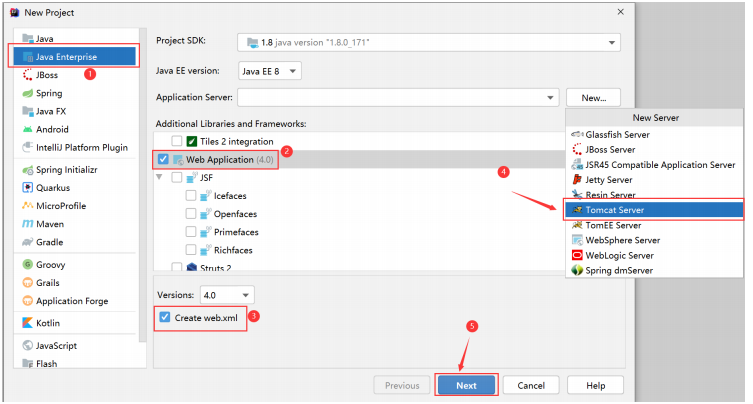Click the Spring dmServer icon
Image resolution: width=753 pixels, height=404 pixels.
(577, 270)
